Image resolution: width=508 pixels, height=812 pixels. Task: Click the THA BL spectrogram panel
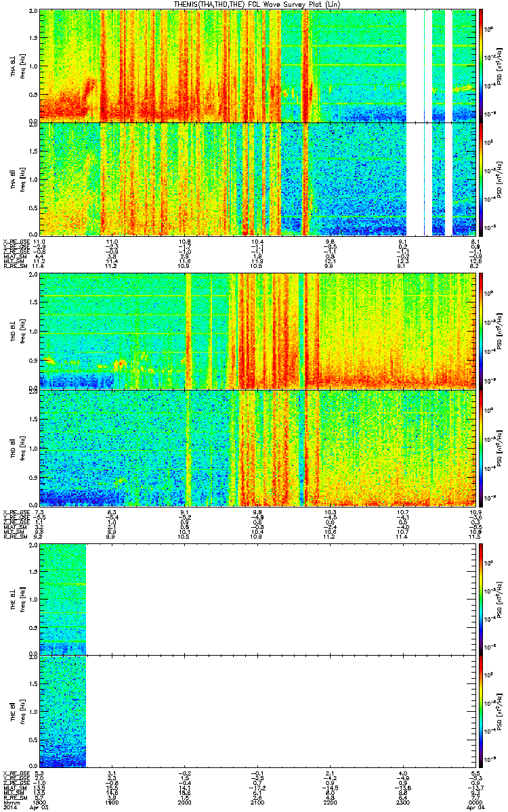tap(257, 66)
